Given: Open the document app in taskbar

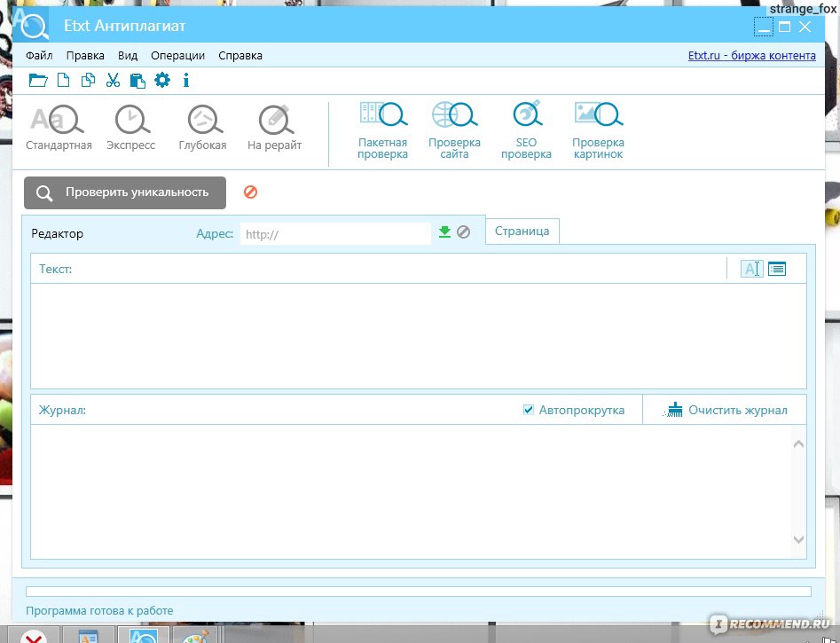Looking at the screenshot, I should 88,637.
